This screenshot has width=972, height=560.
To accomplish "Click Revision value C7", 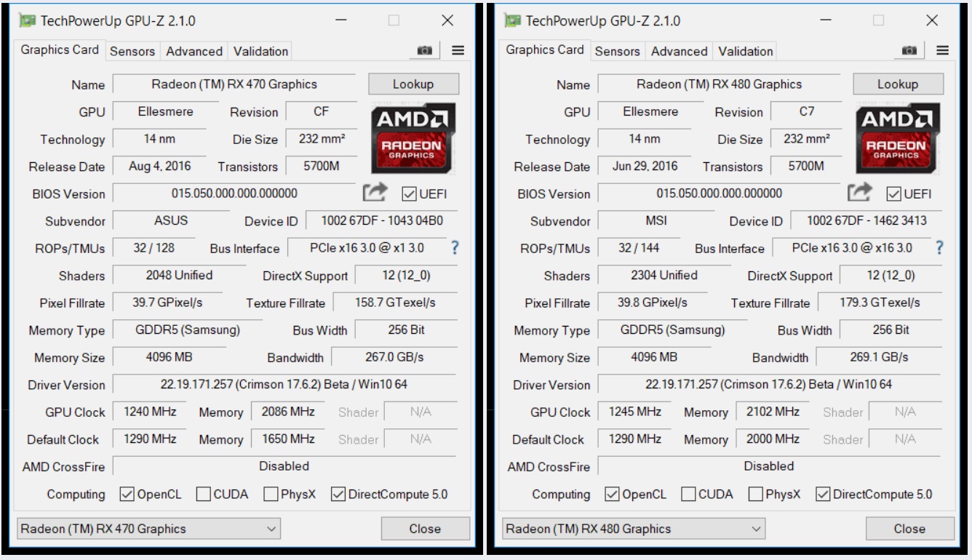I will pos(806,111).
